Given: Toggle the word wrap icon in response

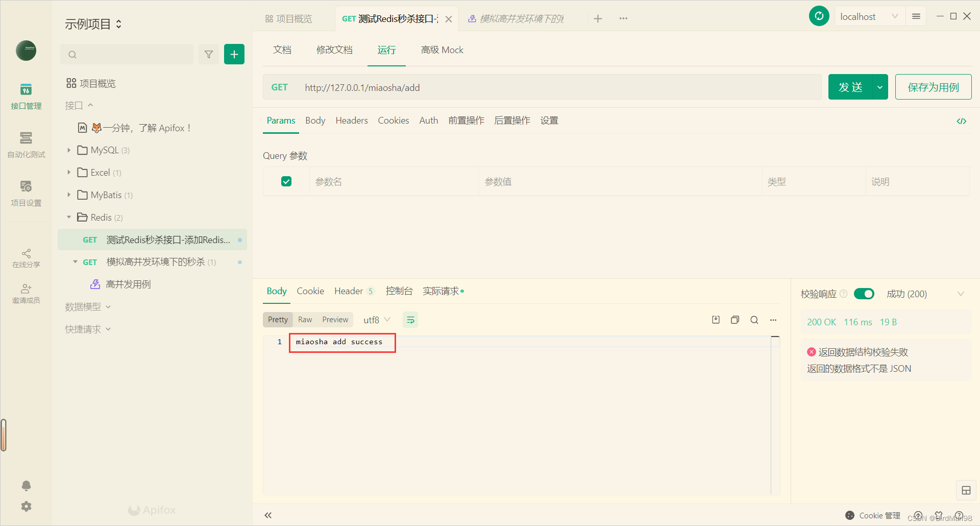Looking at the screenshot, I should tap(410, 320).
